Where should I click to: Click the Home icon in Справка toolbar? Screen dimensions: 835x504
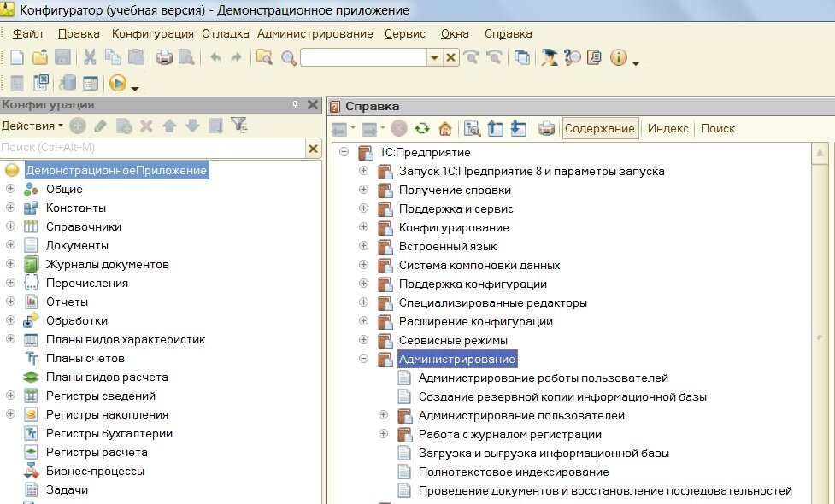pos(445,128)
